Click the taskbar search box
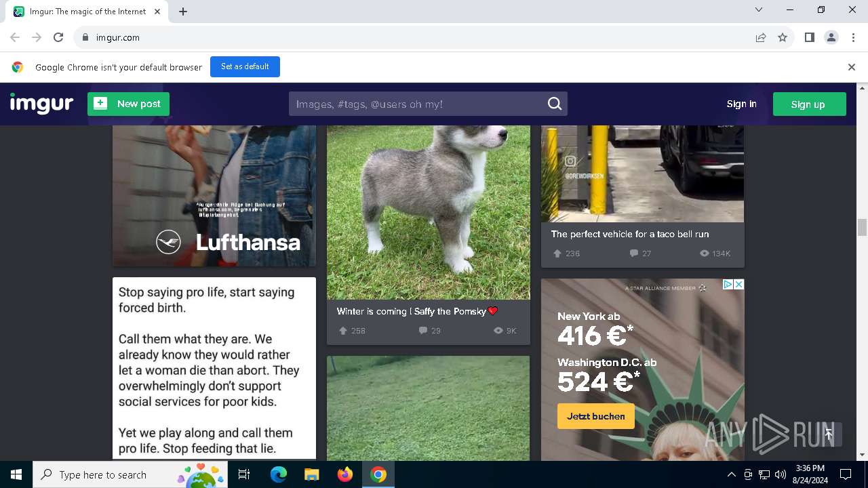Viewport: 868px width, 488px height. pyautogui.click(x=131, y=474)
